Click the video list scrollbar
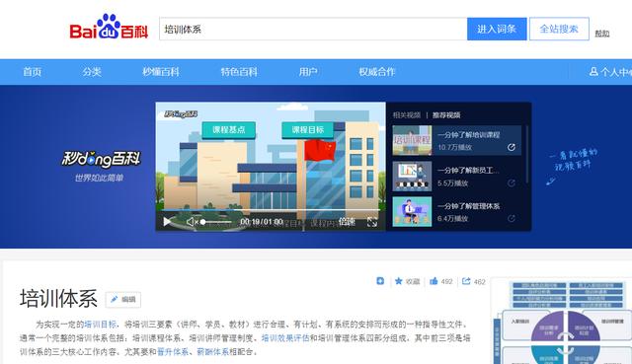Screen dimensions: 632x364 click(x=526, y=155)
